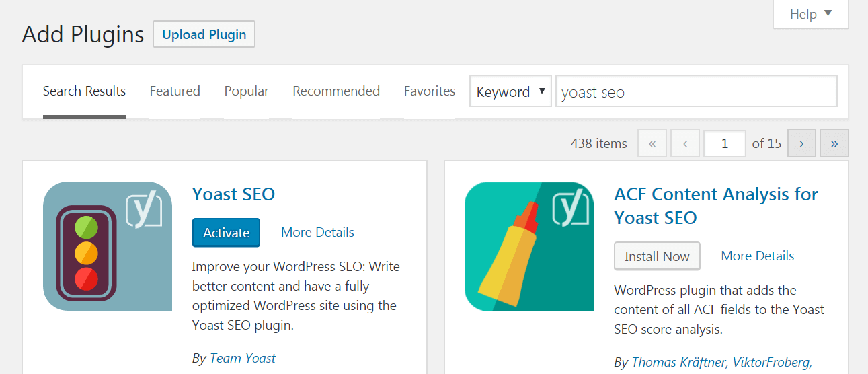
Task: Click the plugin search input field
Action: click(x=696, y=91)
